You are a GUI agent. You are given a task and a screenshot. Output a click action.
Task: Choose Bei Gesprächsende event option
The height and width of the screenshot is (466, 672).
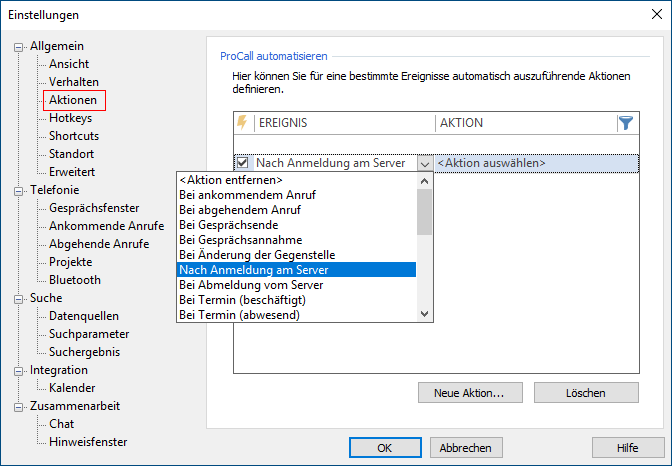coord(229,225)
